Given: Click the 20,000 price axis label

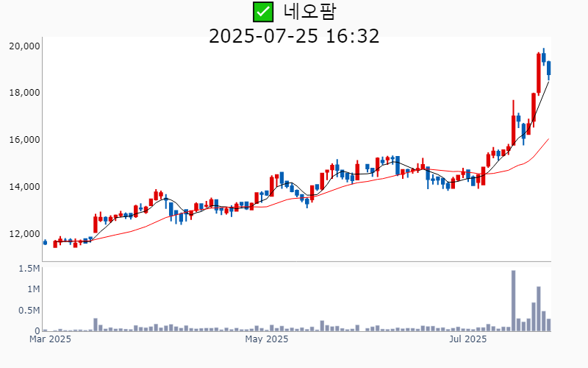Looking at the screenshot, I should (x=24, y=46).
